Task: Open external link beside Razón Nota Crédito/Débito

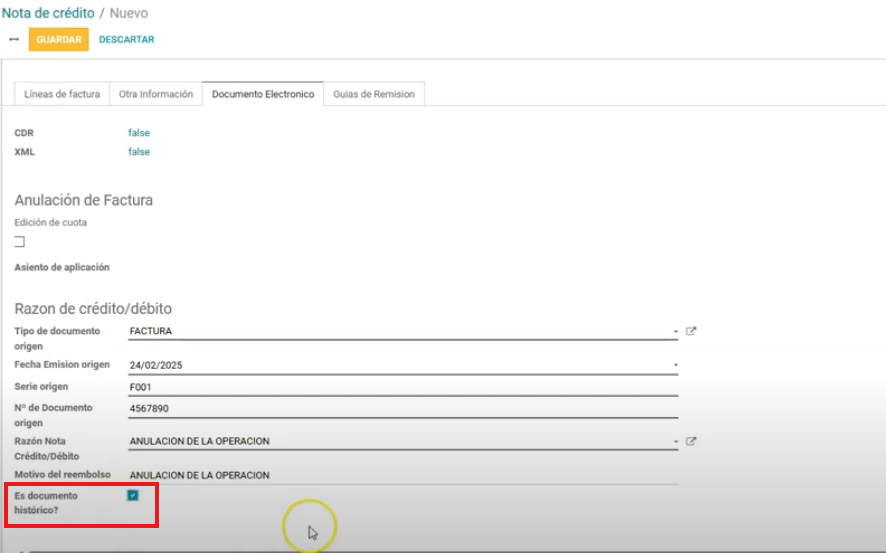Action: pos(691,441)
